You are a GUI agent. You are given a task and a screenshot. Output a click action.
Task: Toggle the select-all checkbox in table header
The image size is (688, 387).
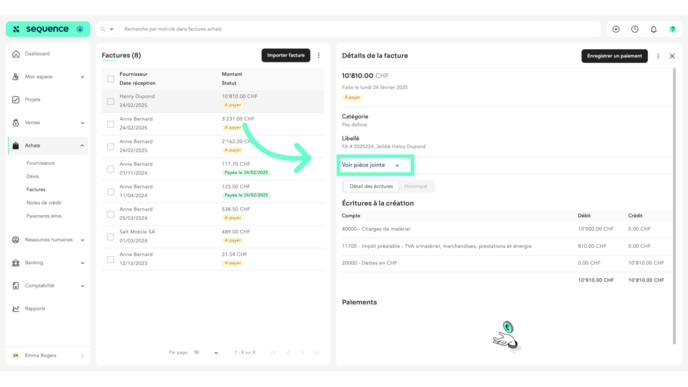coord(111,79)
